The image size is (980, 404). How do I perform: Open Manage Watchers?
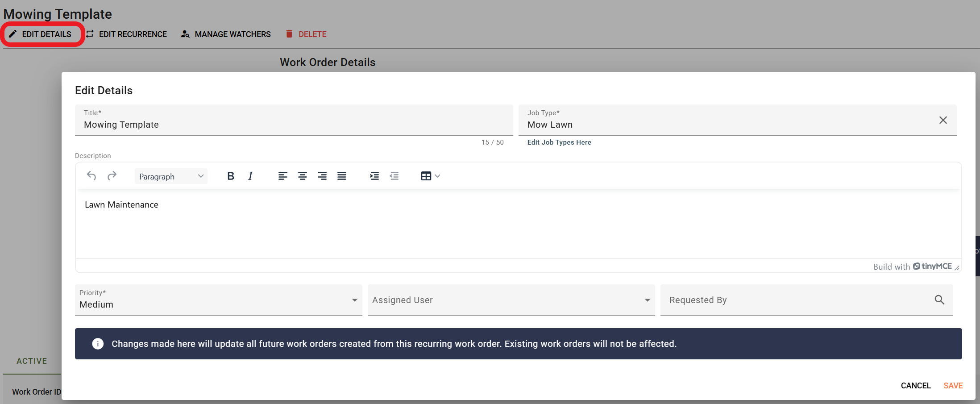226,34
